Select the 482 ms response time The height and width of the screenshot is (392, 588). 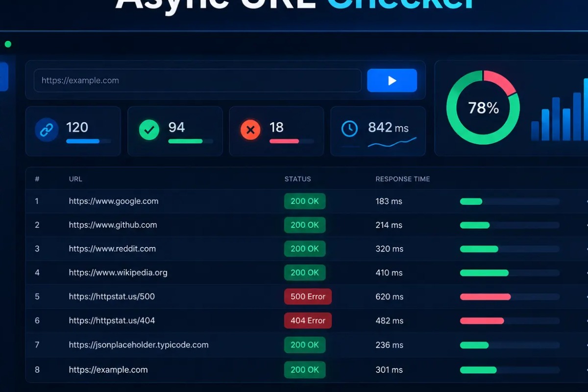[x=390, y=320]
